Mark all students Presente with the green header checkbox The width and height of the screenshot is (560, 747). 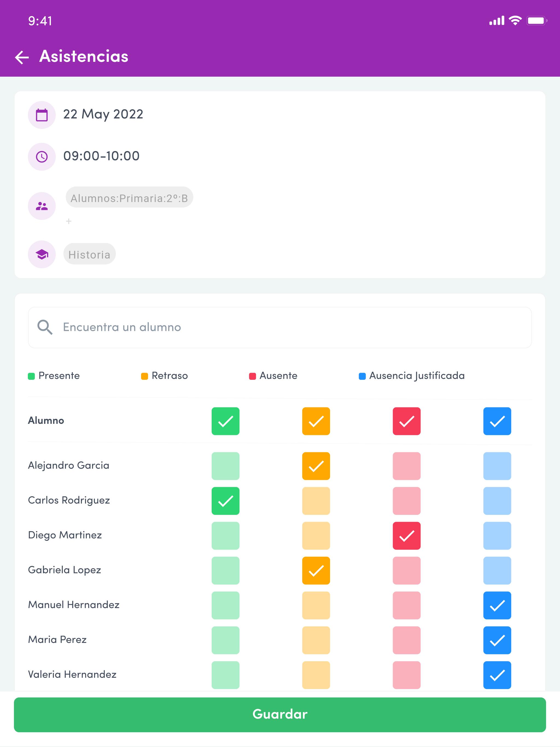coord(226,421)
